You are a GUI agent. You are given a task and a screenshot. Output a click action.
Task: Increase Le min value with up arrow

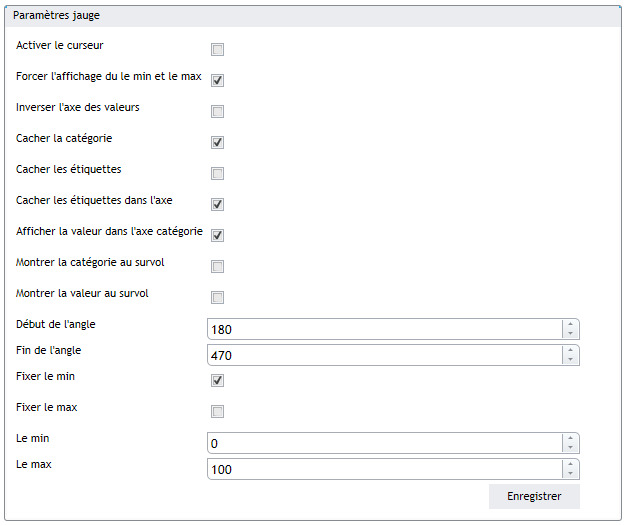(570, 438)
